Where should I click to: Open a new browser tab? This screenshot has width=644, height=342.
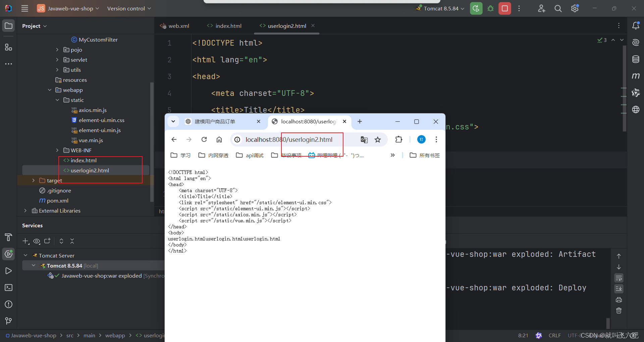[360, 121]
